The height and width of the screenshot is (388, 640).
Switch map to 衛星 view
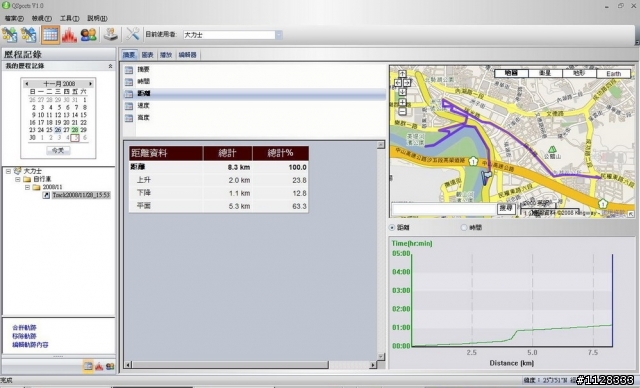tap(545, 73)
